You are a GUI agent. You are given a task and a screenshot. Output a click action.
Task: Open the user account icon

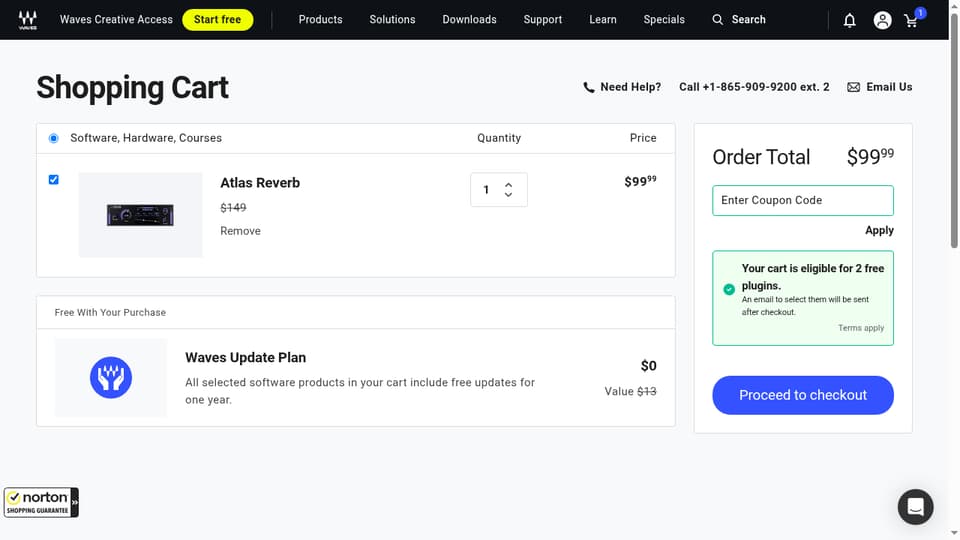(882, 20)
